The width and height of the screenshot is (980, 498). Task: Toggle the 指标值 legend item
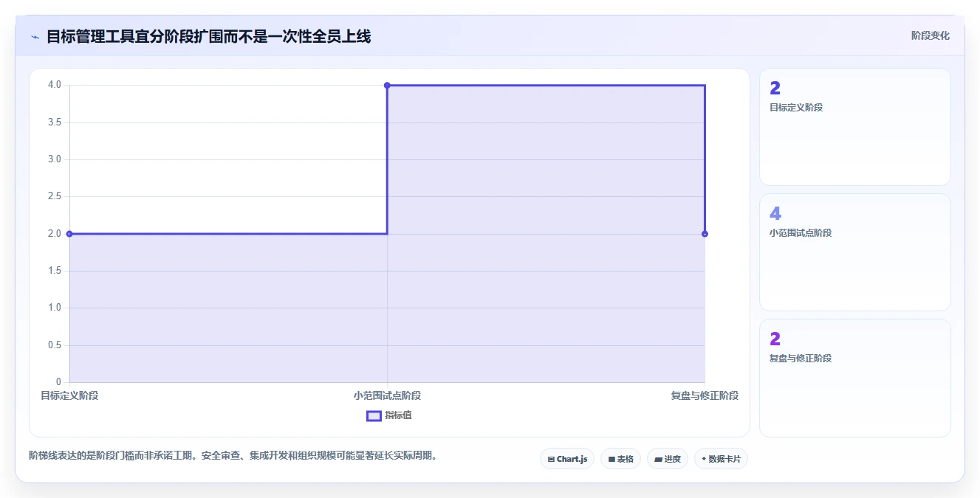coord(389,415)
